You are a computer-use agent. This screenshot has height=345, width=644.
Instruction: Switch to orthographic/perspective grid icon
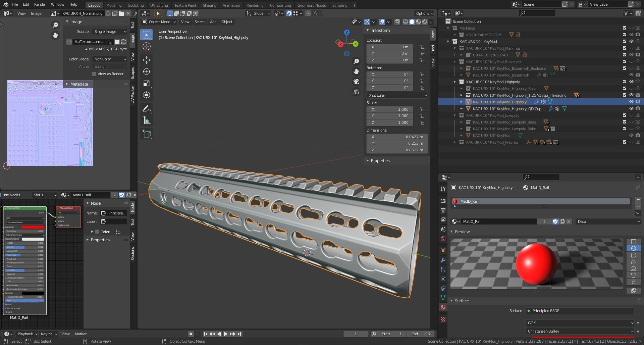point(356,92)
